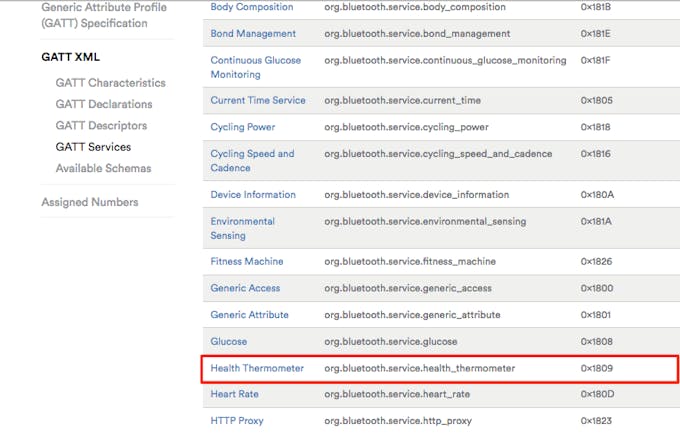Open Cycling Speed and Cadence link
Viewport: 680px width, 433px height.
252,161
